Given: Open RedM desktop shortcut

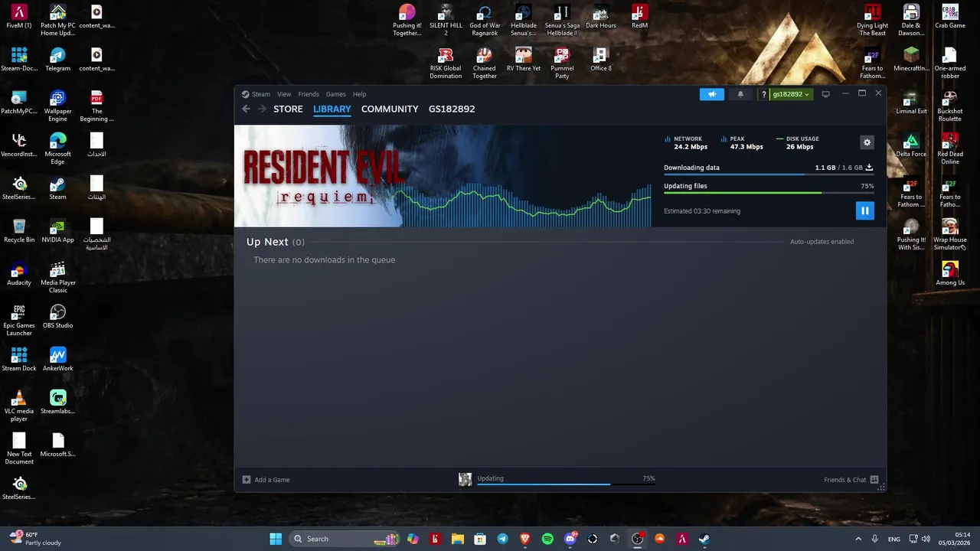Looking at the screenshot, I should 639,16.
